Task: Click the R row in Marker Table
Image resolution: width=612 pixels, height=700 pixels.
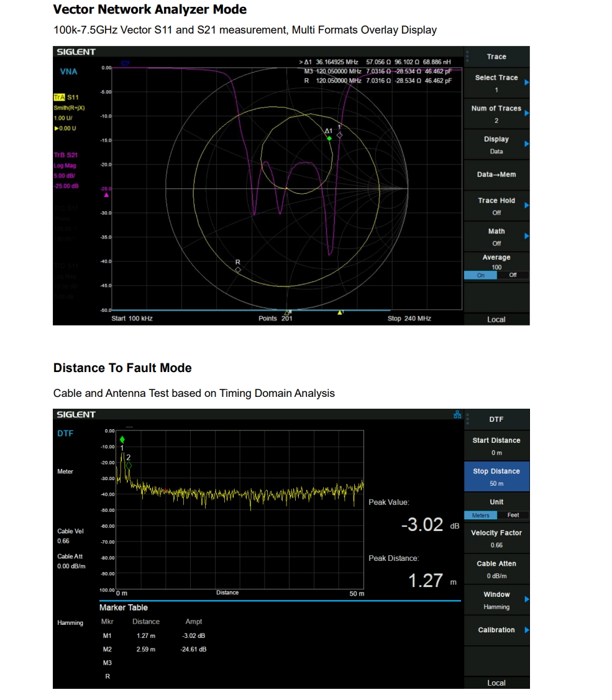Action: pyautogui.click(x=107, y=676)
